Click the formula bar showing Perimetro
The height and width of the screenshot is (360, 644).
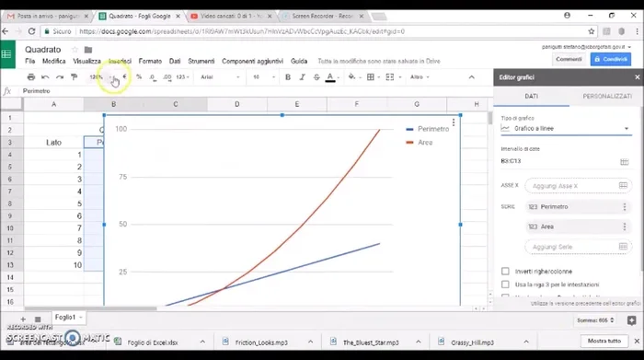click(x=255, y=91)
